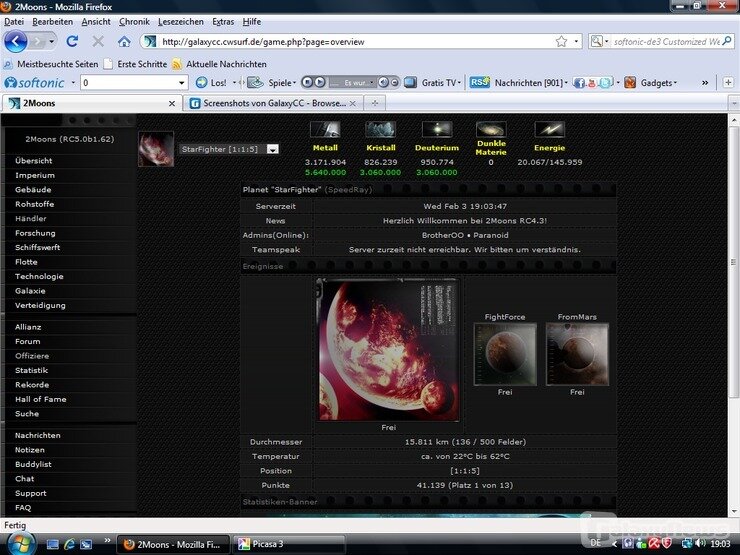Open Erste Schritte bookmark
740x555 pixels.
click(136, 64)
